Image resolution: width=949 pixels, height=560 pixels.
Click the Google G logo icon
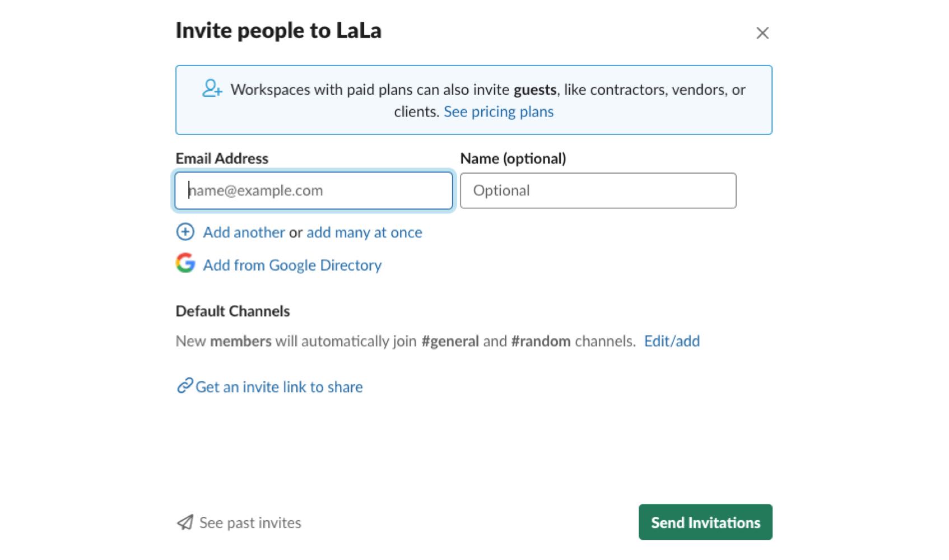(x=185, y=263)
